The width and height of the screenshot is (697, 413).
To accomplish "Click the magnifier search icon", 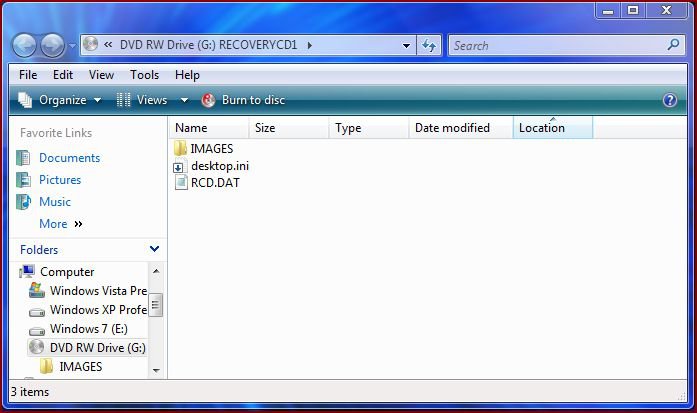I will 673,44.
